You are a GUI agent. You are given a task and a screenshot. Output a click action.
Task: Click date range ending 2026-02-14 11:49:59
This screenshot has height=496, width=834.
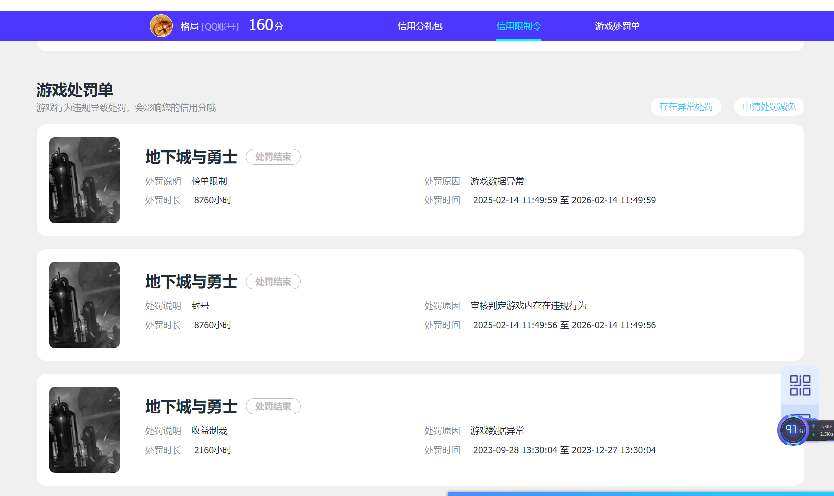click(x=564, y=200)
